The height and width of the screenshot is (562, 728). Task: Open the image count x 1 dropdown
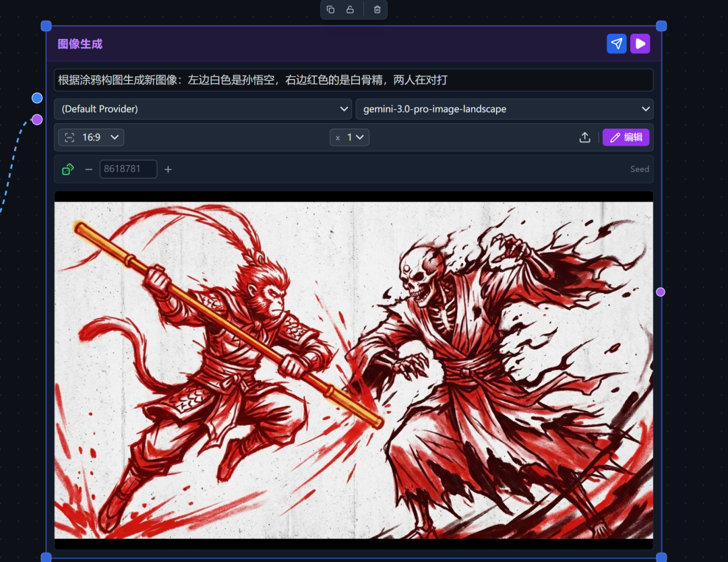350,137
